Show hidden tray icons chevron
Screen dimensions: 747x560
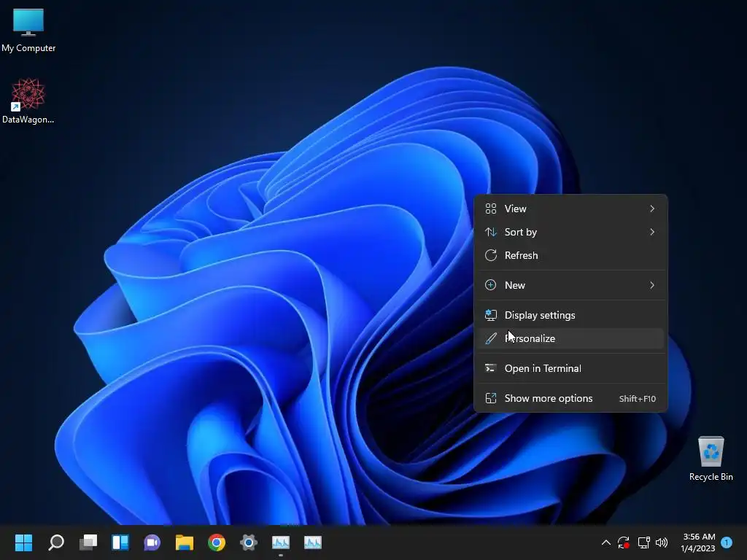click(606, 542)
